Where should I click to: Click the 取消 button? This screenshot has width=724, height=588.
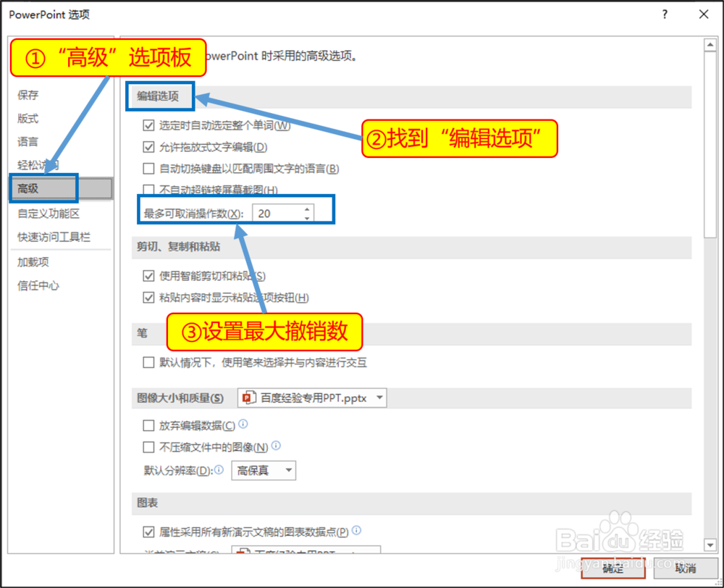pyautogui.click(x=686, y=568)
